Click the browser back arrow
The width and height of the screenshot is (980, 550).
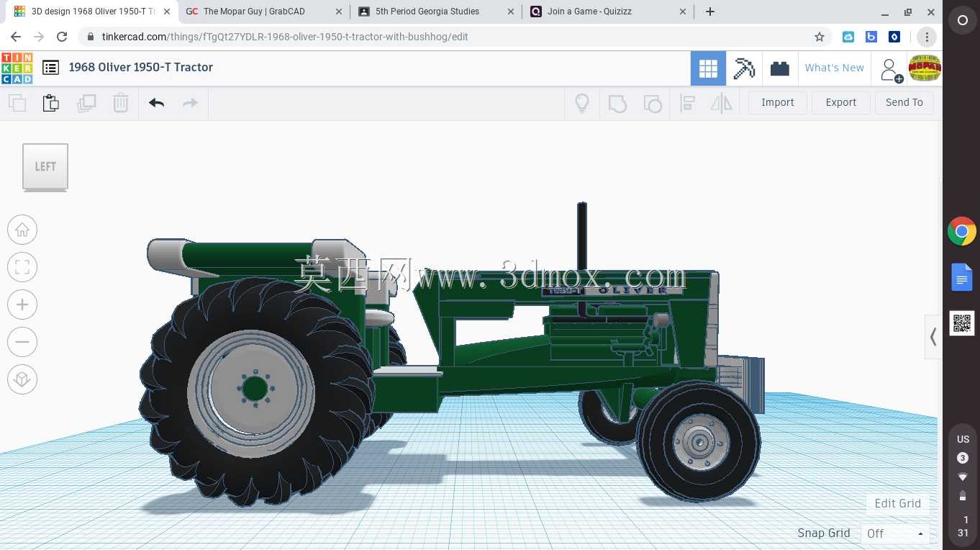[x=16, y=37]
